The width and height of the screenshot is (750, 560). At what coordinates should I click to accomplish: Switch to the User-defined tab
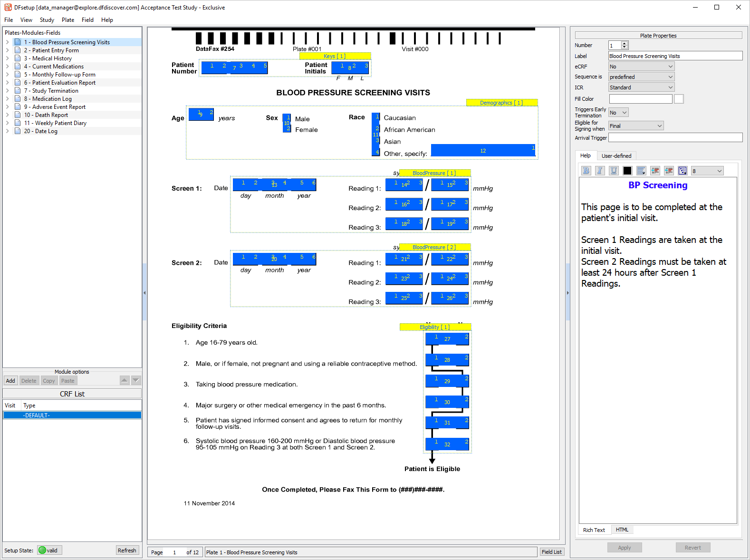[616, 156]
